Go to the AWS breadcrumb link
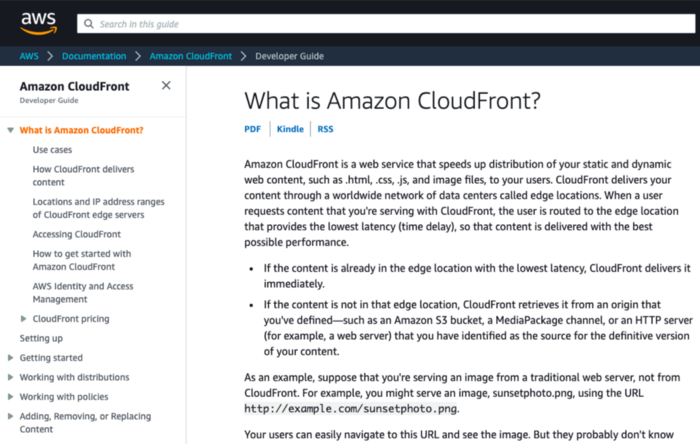The width and height of the screenshot is (700, 444). (29, 56)
